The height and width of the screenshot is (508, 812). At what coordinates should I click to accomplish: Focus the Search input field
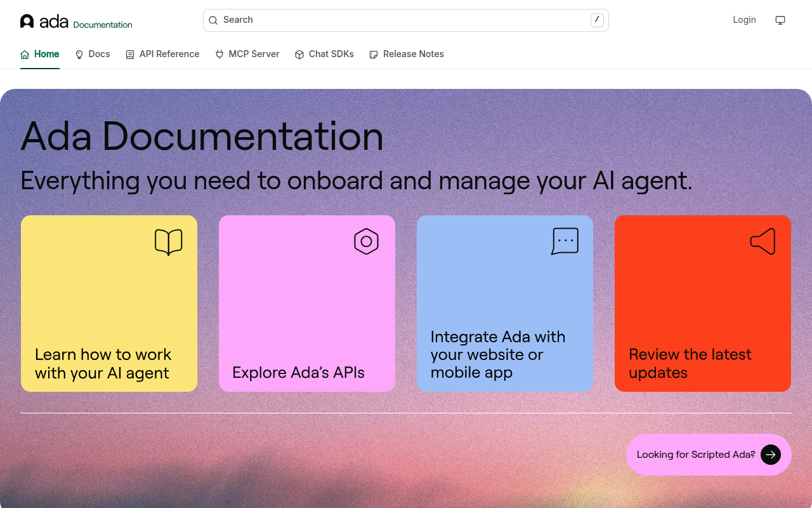click(406, 20)
